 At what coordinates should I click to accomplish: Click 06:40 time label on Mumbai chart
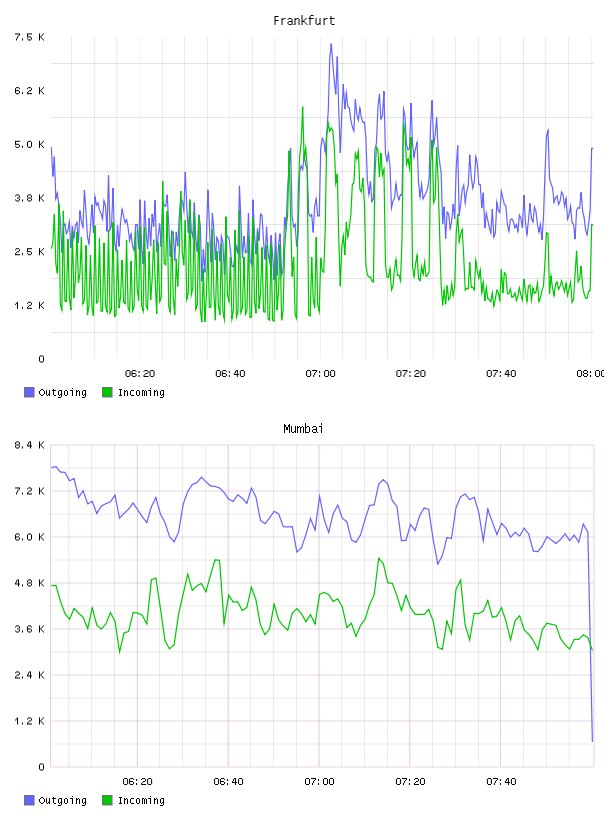228,782
